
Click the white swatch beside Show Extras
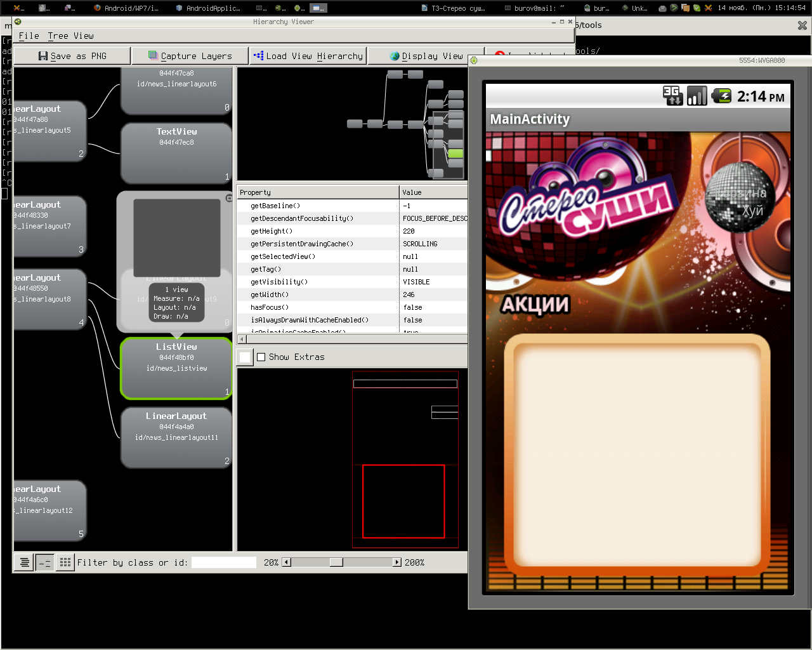(245, 357)
